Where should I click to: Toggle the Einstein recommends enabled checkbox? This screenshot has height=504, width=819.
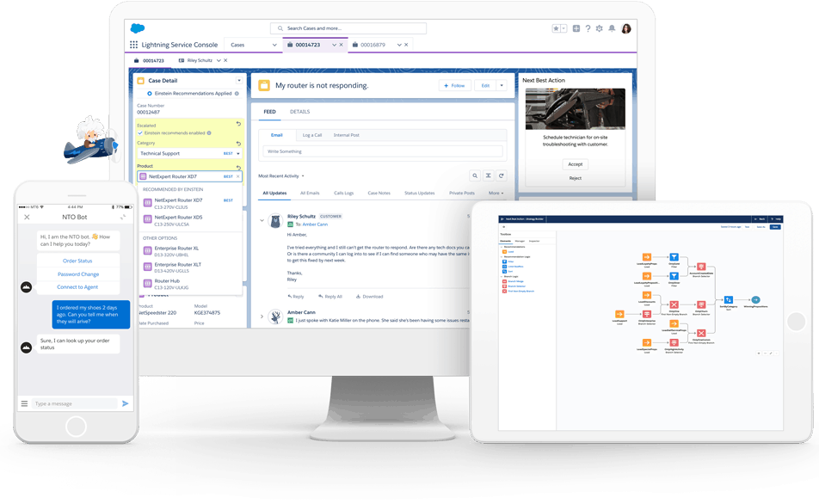[x=140, y=133]
